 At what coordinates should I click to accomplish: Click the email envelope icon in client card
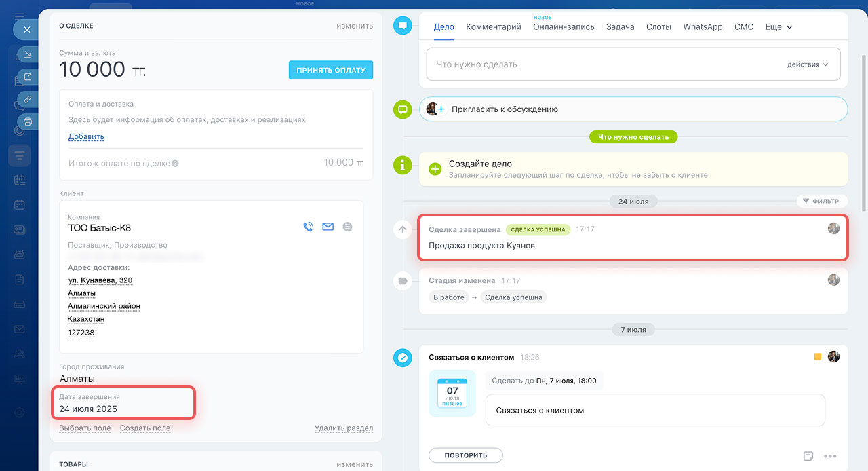(x=328, y=227)
